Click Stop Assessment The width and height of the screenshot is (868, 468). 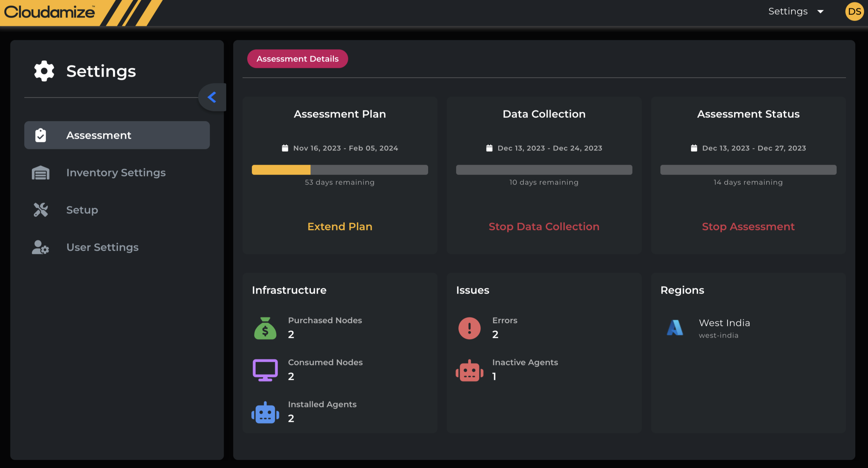[x=748, y=227]
